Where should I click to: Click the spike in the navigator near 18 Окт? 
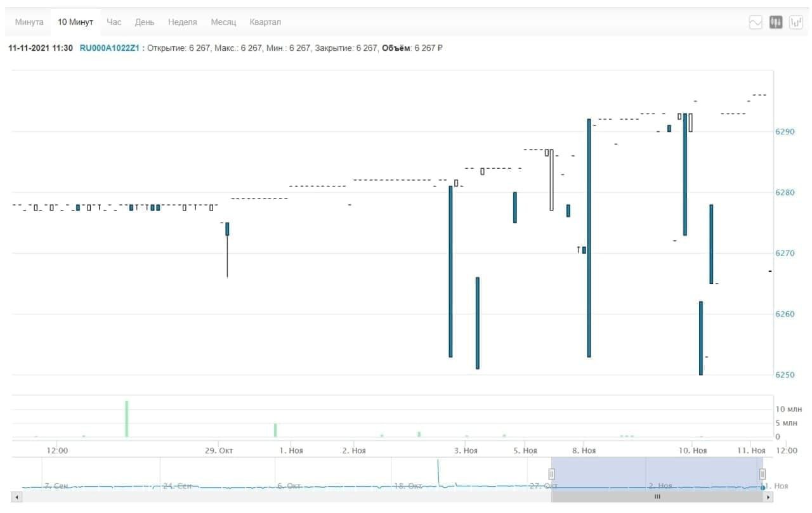438,472
